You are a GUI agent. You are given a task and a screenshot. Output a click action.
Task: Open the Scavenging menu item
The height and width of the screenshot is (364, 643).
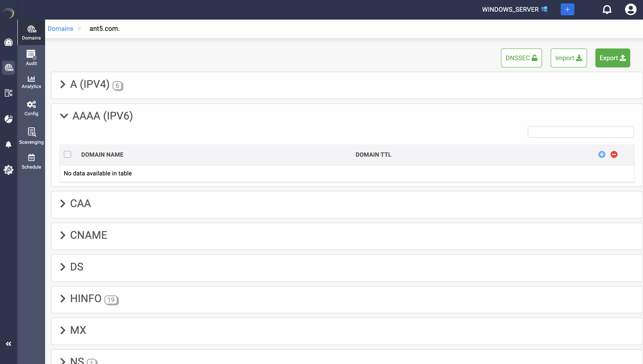tap(31, 136)
